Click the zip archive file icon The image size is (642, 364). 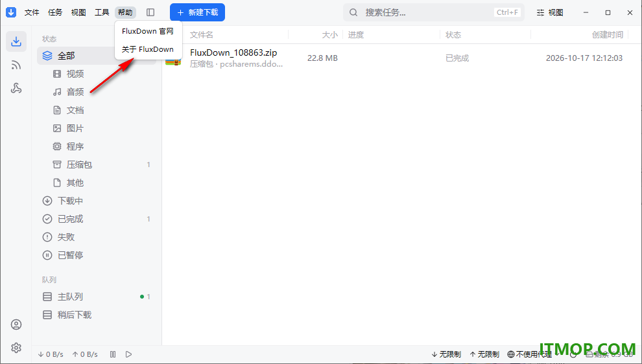coord(173,58)
